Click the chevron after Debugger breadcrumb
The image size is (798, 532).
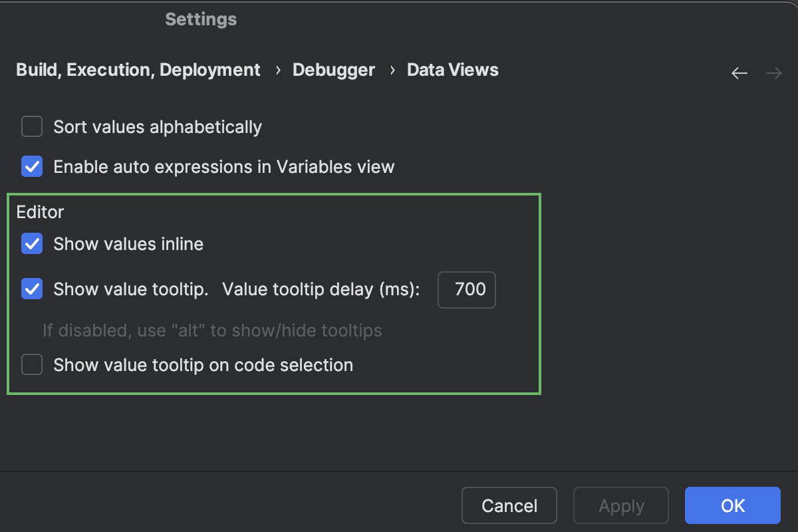click(x=391, y=69)
